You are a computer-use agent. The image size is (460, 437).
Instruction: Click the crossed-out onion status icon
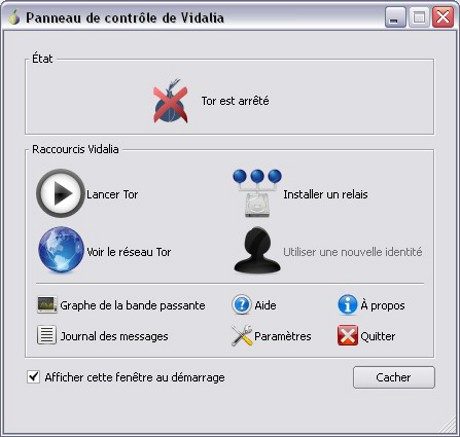170,101
